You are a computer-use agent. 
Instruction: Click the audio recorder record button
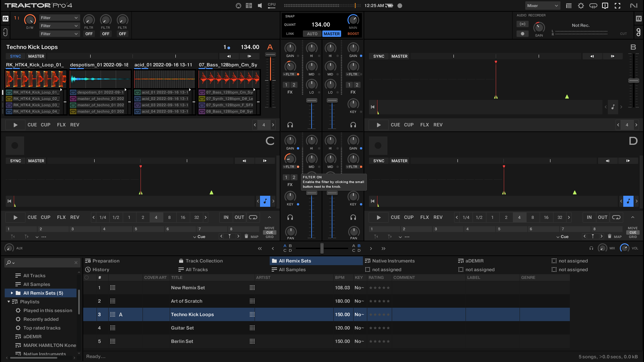click(x=523, y=34)
